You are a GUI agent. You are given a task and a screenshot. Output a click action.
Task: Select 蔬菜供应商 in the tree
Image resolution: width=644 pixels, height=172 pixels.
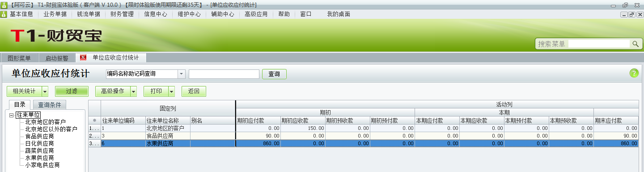[x=40, y=150]
